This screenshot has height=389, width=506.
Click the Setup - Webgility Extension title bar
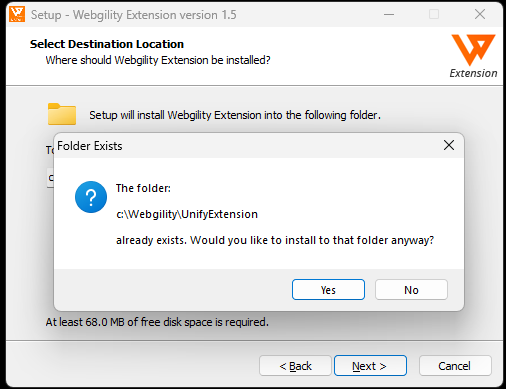click(x=134, y=15)
